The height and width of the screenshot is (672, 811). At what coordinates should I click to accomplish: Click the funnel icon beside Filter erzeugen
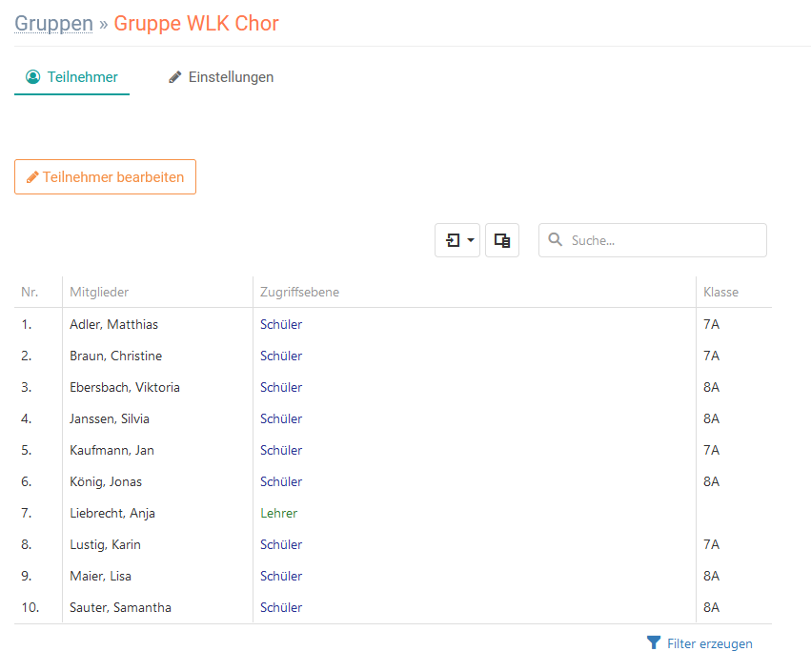653,642
